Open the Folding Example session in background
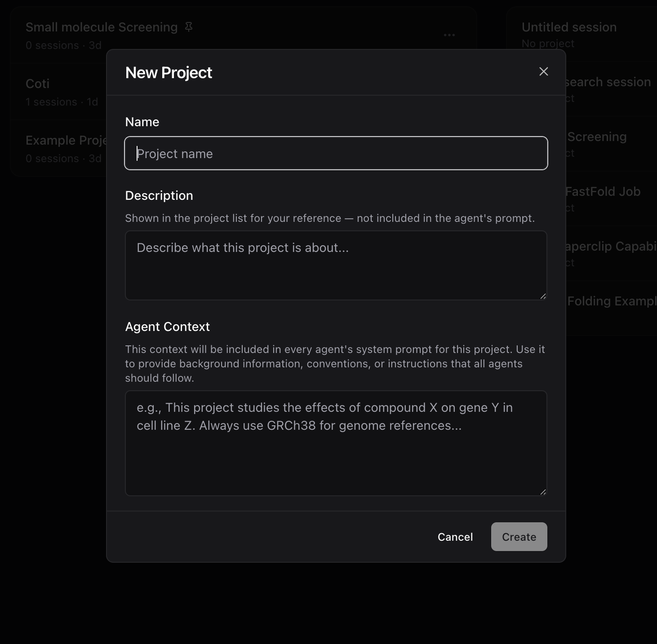The height and width of the screenshot is (644, 657). [x=611, y=309]
